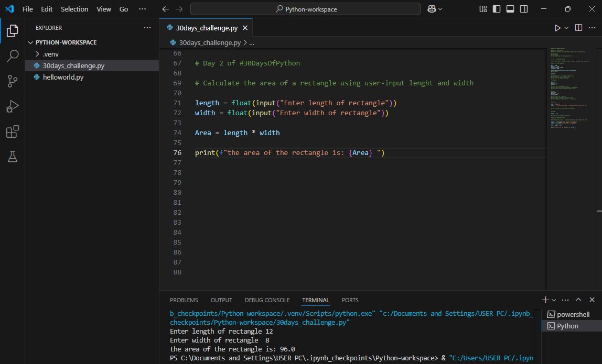Click the 'Area = length * width' line
Viewport: 602px width, 364px height.
pyautogui.click(x=237, y=133)
